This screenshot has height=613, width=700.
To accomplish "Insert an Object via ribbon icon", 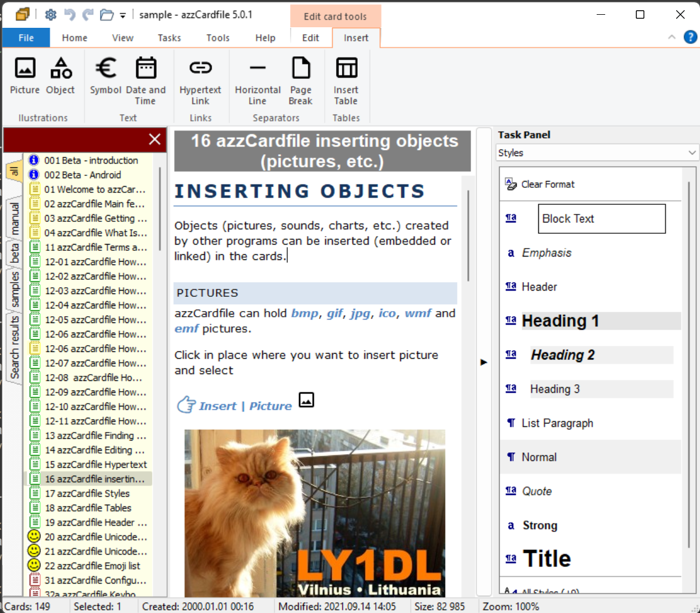I will click(60, 75).
